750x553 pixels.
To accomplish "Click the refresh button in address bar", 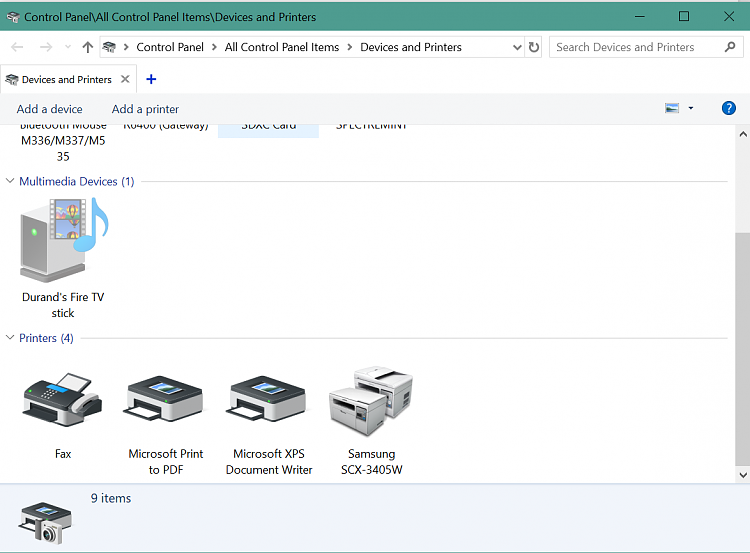I will [x=533, y=47].
